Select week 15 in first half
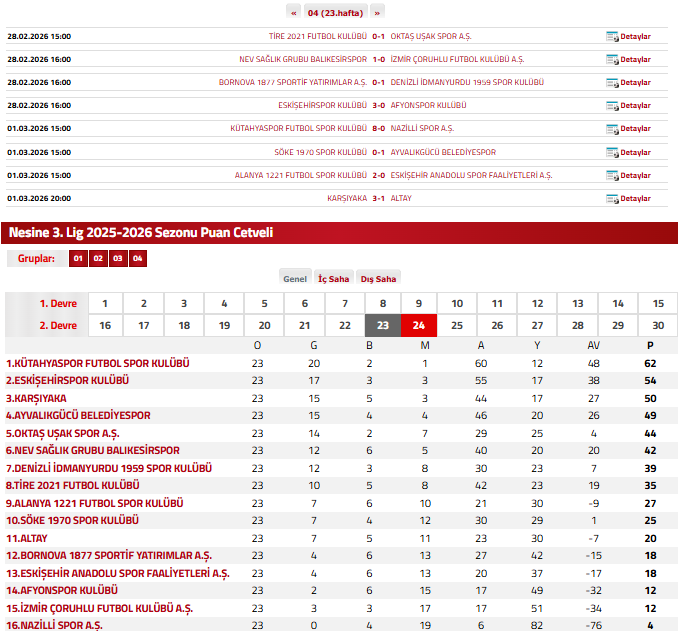This screenshot has width=679, height=631. click(658, 304)
